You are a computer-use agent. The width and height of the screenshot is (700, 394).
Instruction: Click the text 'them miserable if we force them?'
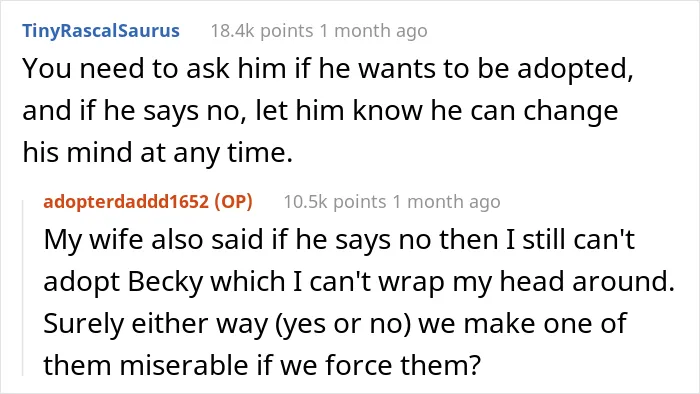[x=262, y=365]
